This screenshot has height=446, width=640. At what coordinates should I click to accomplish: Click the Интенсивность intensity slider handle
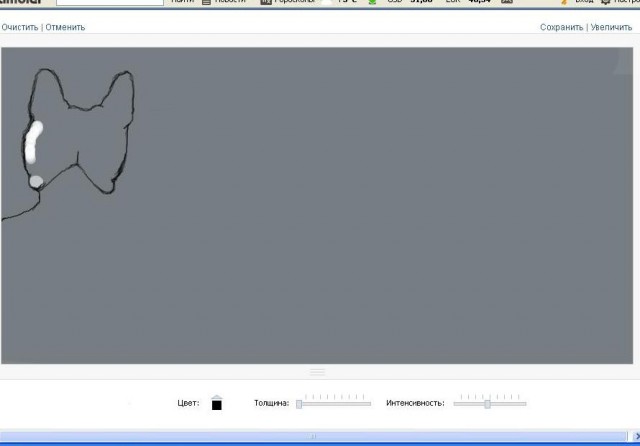click(x=487, y=404)
